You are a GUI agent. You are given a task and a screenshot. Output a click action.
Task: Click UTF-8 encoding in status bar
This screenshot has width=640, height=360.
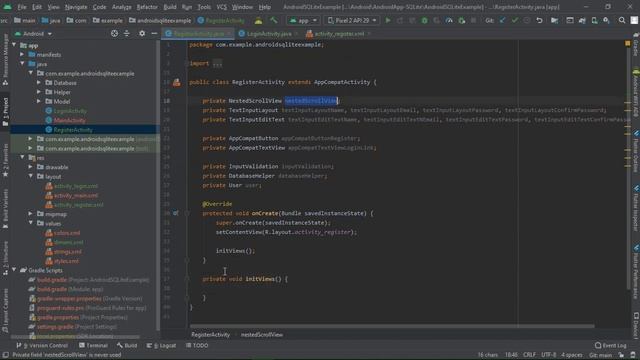coord(549,355)
